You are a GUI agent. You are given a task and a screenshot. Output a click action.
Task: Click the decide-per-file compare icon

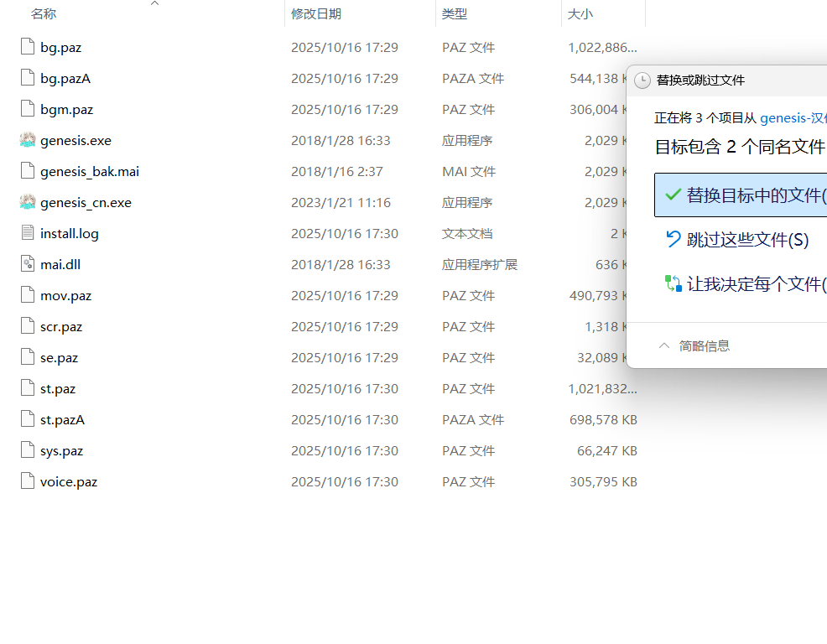pos(673,284)
